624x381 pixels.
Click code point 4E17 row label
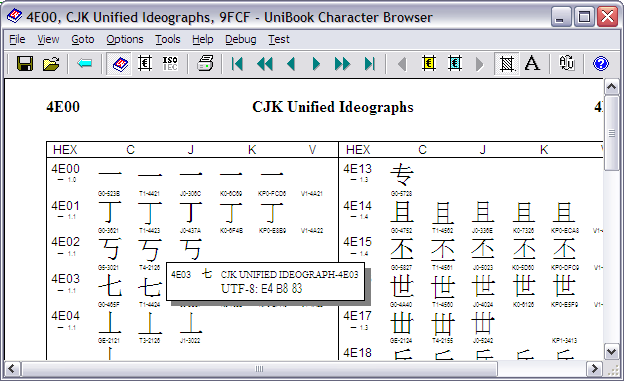357,316
